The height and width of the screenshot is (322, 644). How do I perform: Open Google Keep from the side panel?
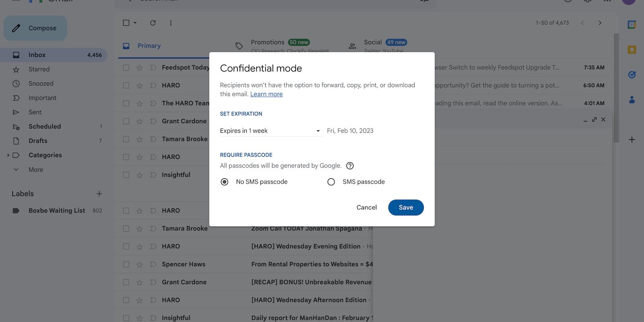632,50
